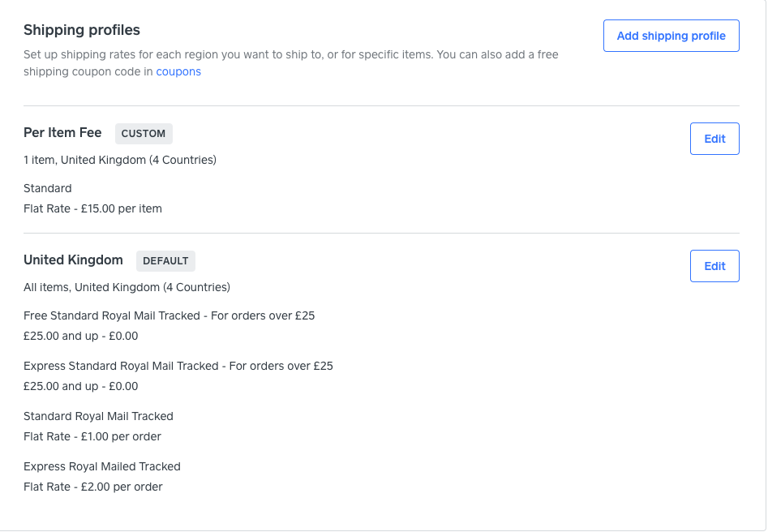Edit the United Kingdom profile
Viewport: 768px width, 532px height.
click(714, 265)
